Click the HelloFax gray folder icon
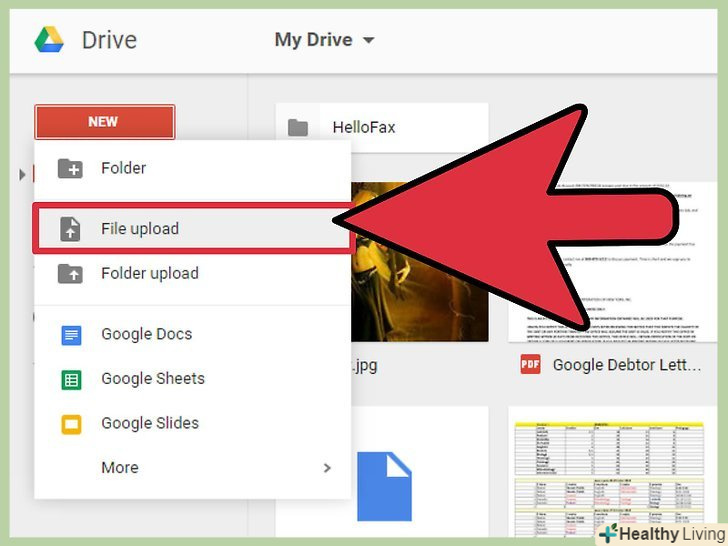728x546 pixels. point(298,127)
